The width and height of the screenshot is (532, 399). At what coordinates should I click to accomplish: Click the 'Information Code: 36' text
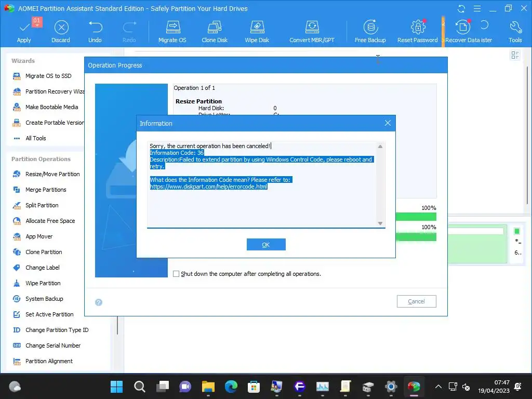tap(177, 153)
